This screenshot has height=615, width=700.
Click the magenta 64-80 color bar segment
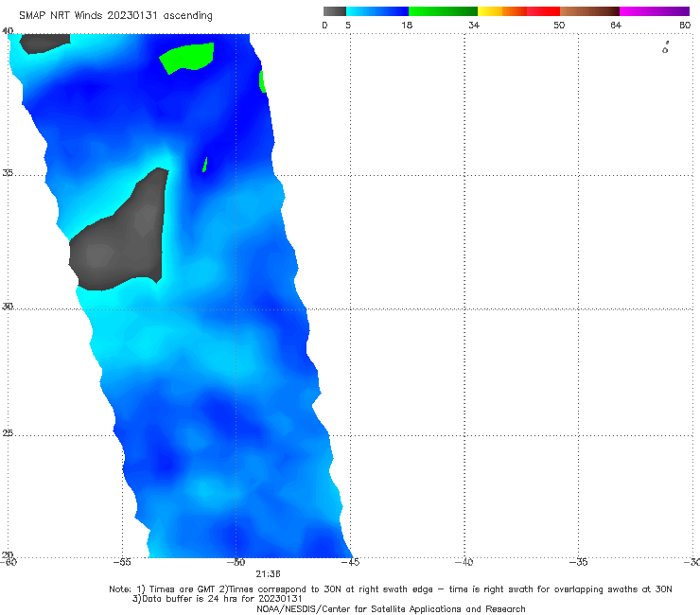click(655, 11)
